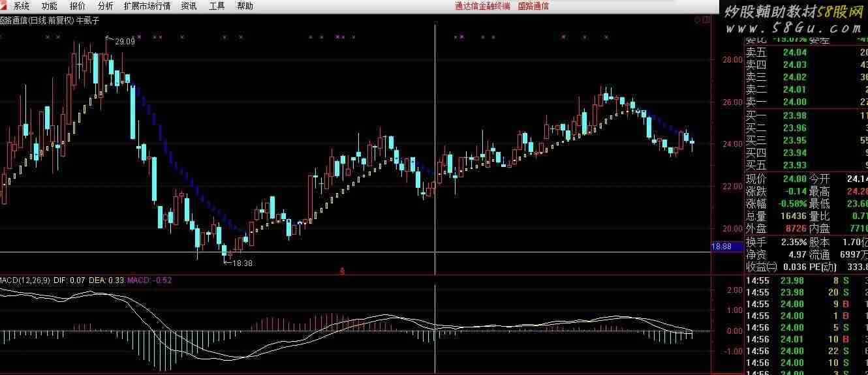This screenshot has height=375, width=868.
Task: Click the 14:56 trade at 24.01
Action: (807, 339)
